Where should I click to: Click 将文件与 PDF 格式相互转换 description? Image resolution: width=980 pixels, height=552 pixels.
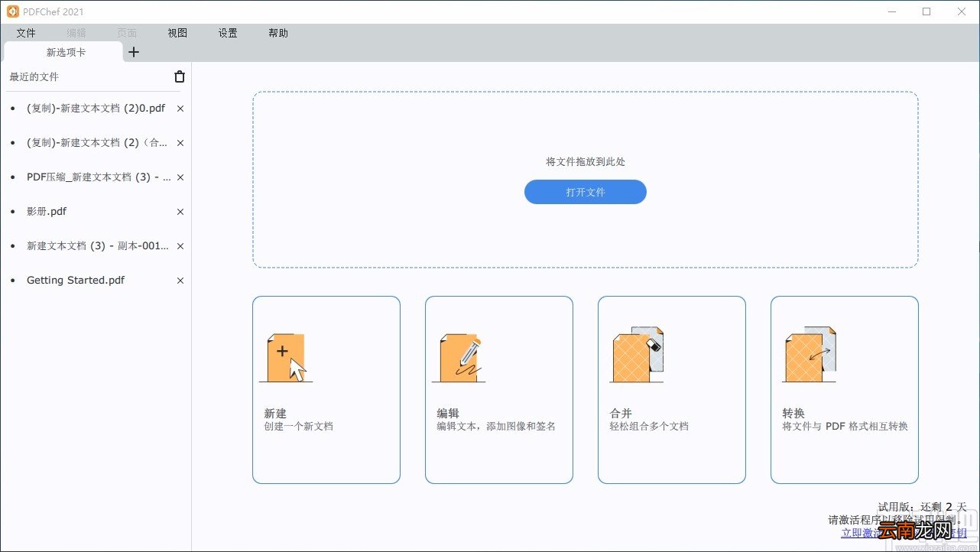(845, 427)
